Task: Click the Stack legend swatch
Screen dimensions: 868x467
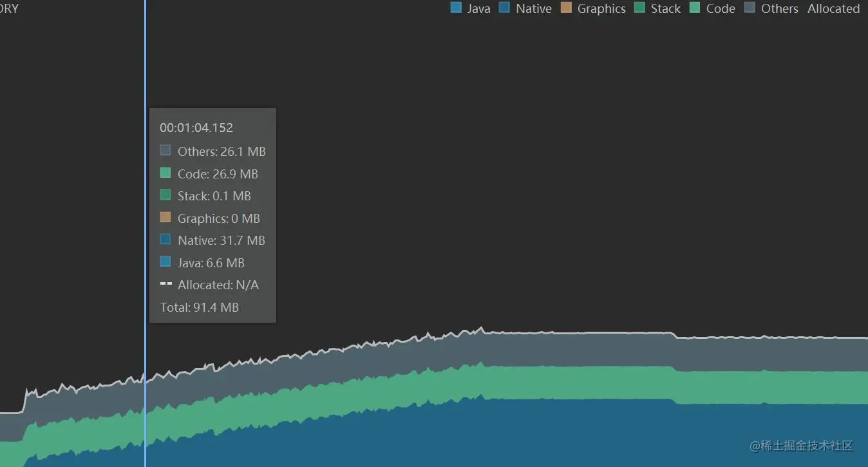Action: [x=639, y=8]
